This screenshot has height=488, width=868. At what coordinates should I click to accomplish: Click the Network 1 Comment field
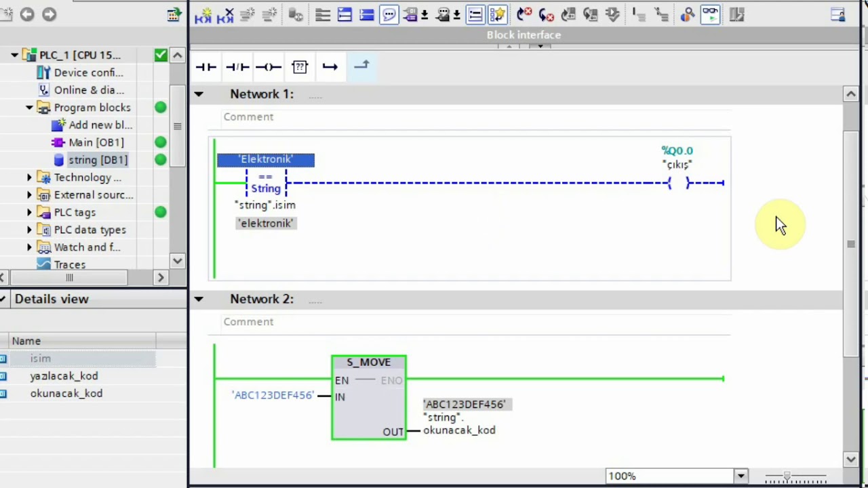point(477,117)
